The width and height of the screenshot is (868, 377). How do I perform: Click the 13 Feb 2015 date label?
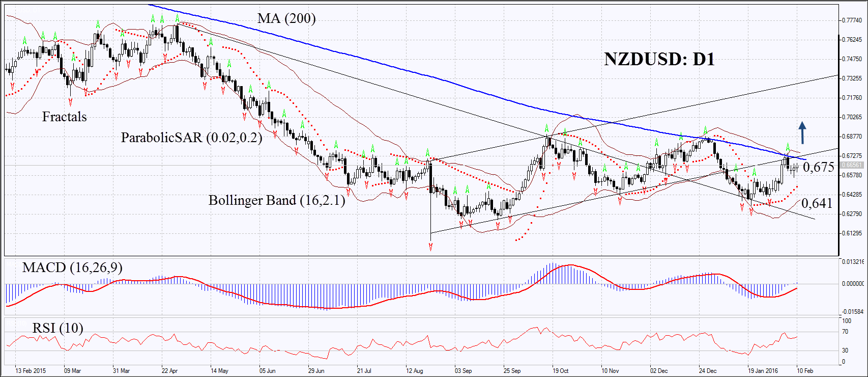tap(31, 370)
